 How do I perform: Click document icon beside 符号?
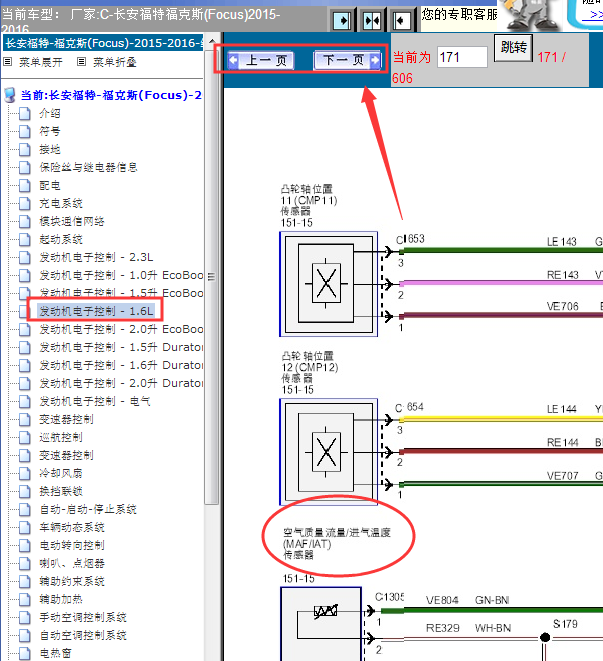pos(25,131)
